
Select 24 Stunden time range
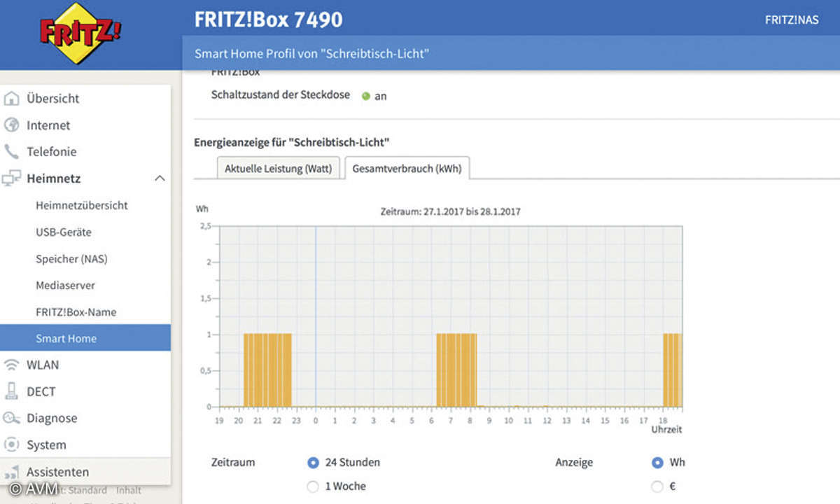click(313, 463)
